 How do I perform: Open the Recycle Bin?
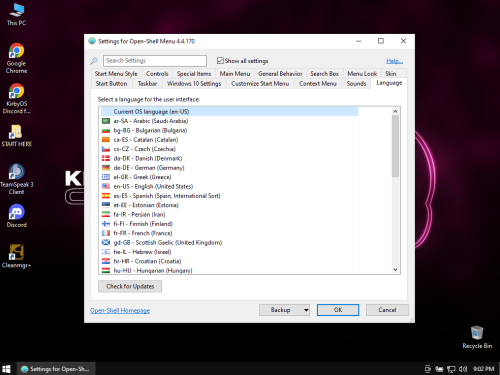pos(477,337)
